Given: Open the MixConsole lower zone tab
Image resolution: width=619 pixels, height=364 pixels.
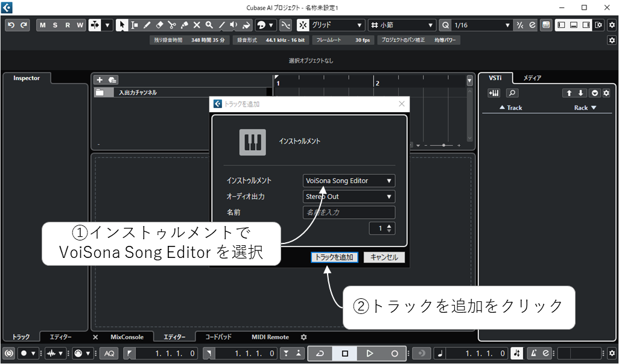Looking at the screenshot, I should [127, 337].
